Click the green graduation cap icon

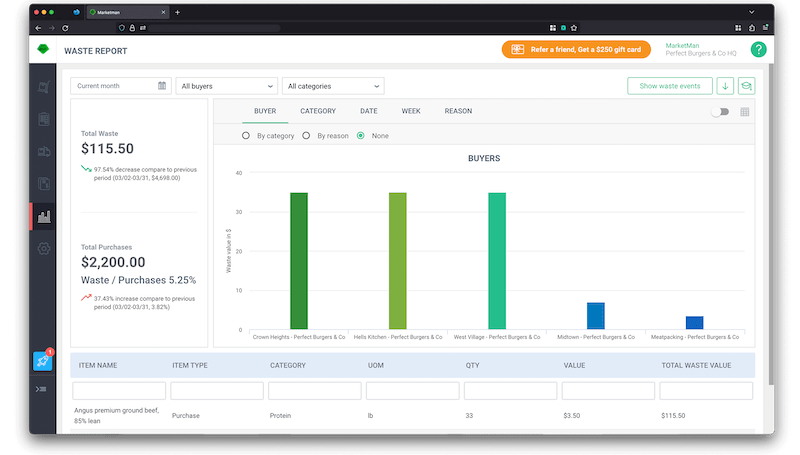[746, 86]
